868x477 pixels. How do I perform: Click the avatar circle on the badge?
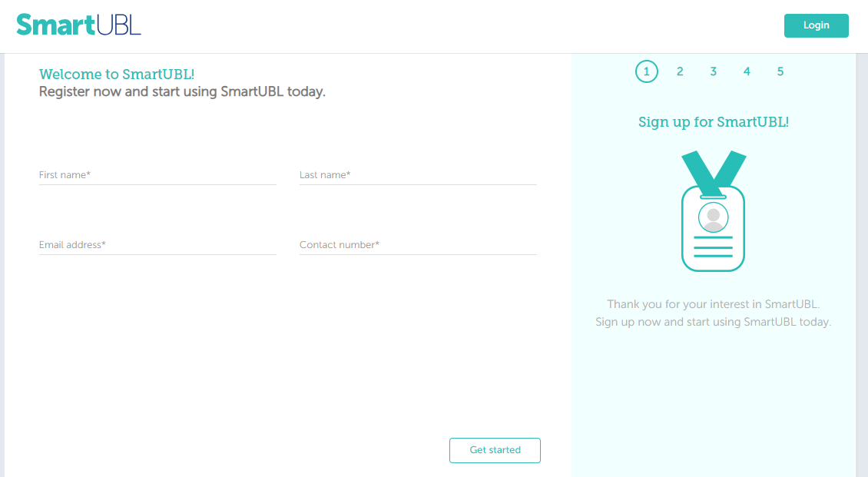click(x=713, y=217)
